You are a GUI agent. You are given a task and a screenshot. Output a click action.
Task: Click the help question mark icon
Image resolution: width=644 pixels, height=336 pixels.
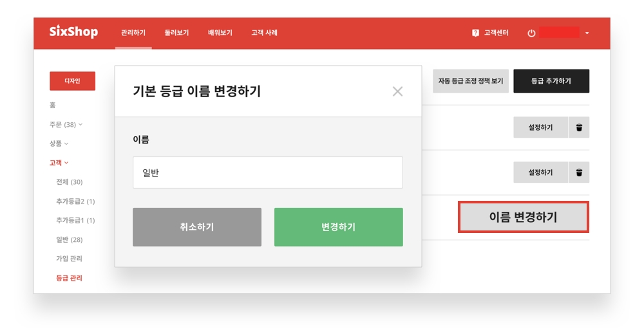coord(475,33)
